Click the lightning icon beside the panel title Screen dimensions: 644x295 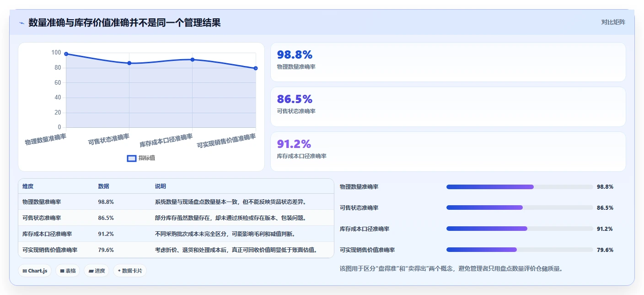point(21,22)
